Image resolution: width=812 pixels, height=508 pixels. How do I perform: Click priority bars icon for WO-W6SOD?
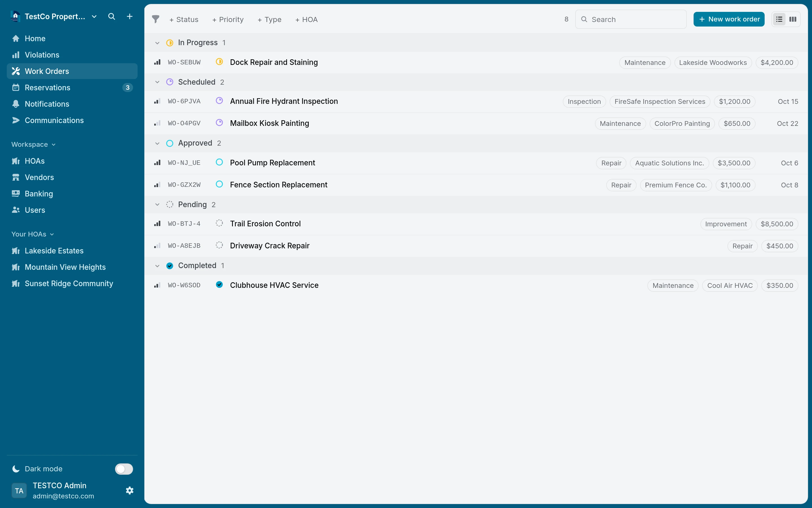click(157, 285)
